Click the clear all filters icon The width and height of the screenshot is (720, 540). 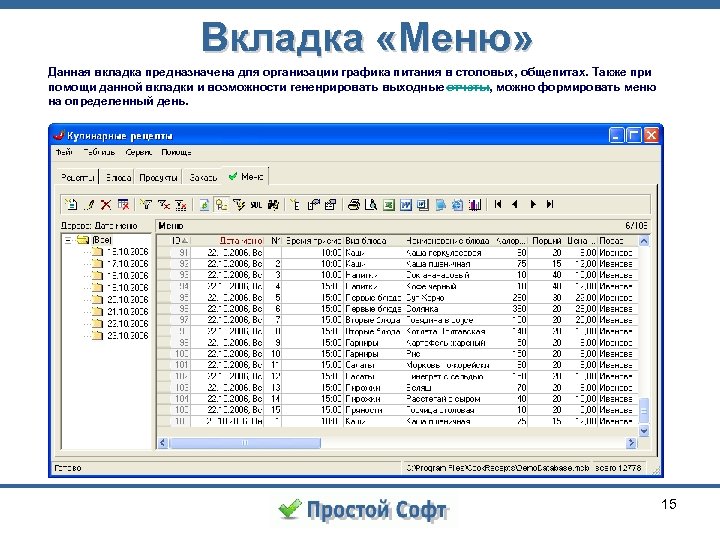pos(181,204)
